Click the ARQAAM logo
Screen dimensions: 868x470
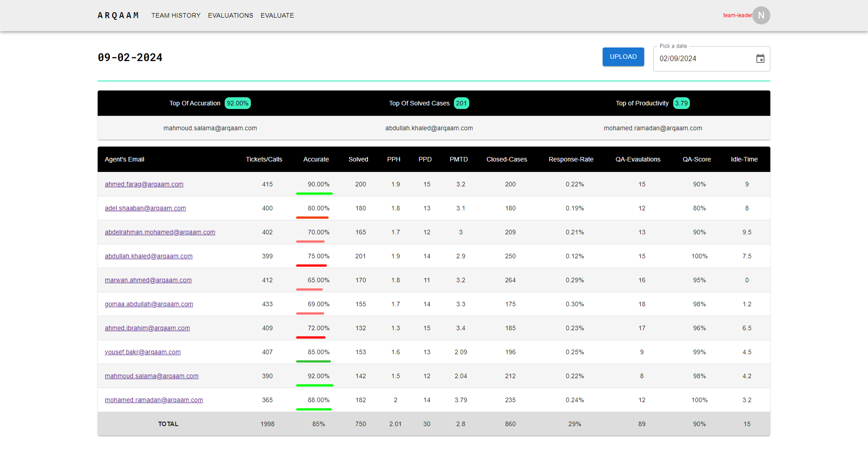(118, 15)
